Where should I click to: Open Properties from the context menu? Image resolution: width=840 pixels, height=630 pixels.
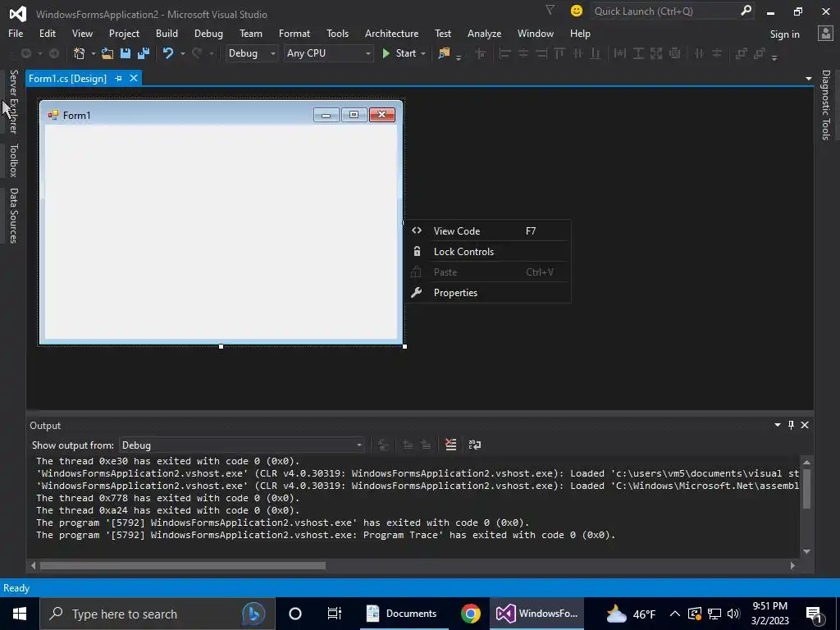(487, 293)
